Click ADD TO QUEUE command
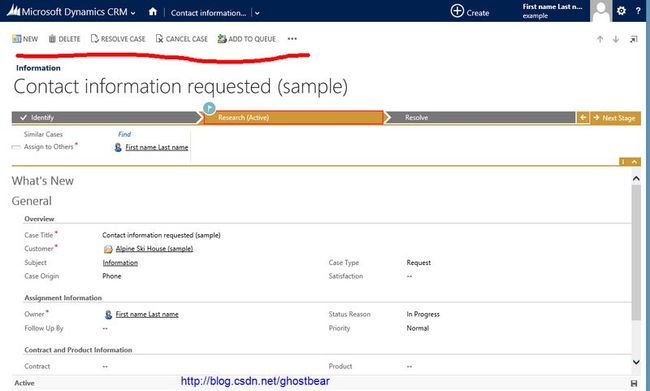The height and width of the screenshot is (391, 650). click(x=247, y=39)
